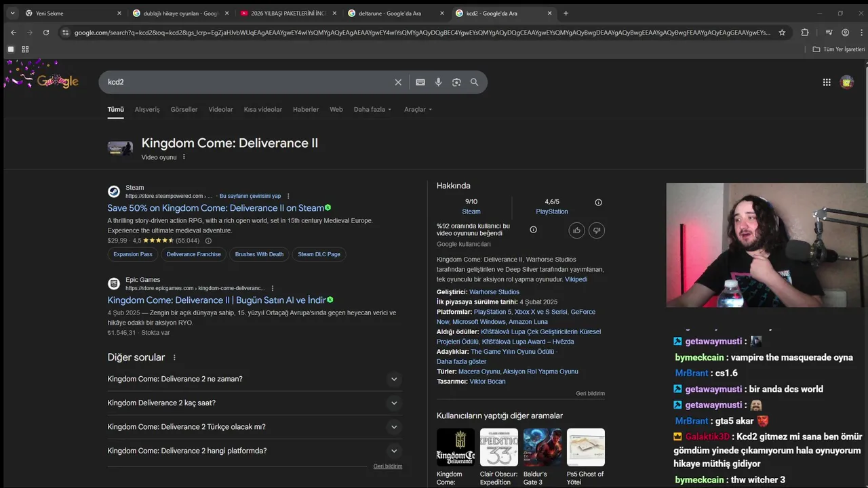Click the Geri bildirim link under the Hakkında panel

pyautogui.click(x=590, y=393)
